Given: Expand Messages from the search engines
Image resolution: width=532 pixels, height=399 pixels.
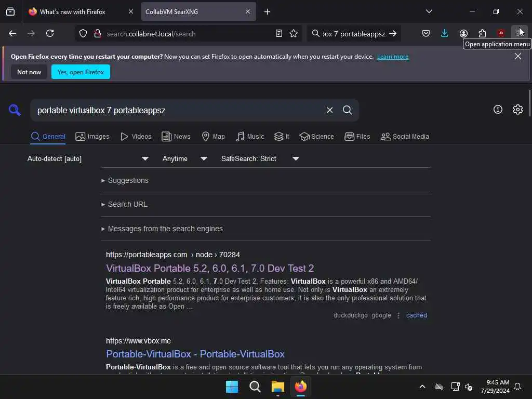Looking at the screenshot, I should [x=162, y=229].
